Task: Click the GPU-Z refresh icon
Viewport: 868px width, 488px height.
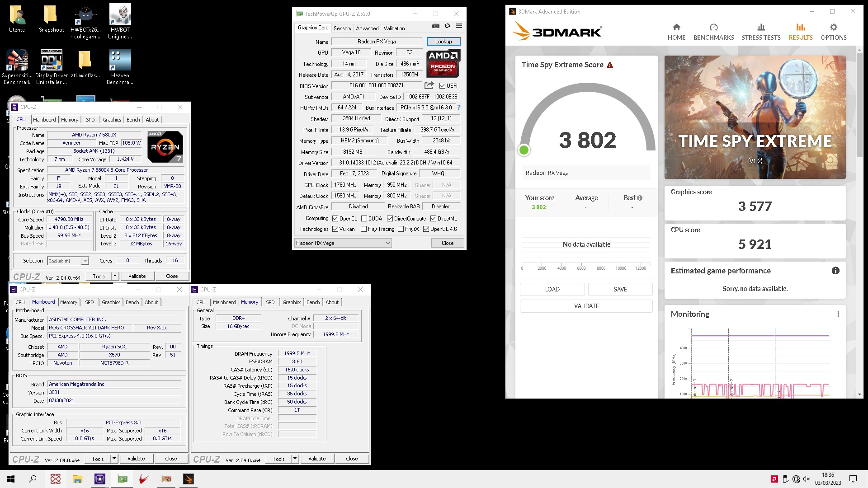Action: [x=447, y=26]
